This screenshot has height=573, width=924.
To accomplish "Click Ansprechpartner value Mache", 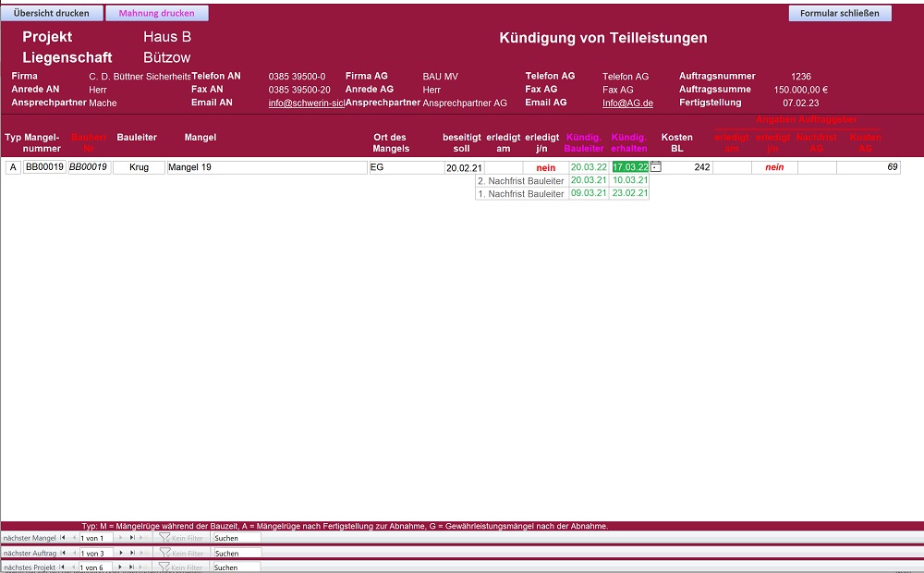I will (103, 104).
